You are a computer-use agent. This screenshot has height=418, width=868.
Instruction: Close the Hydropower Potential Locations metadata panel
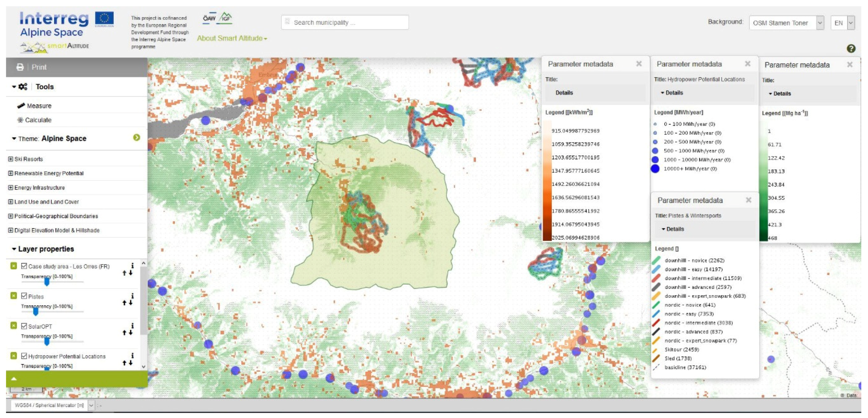(747, 64)
